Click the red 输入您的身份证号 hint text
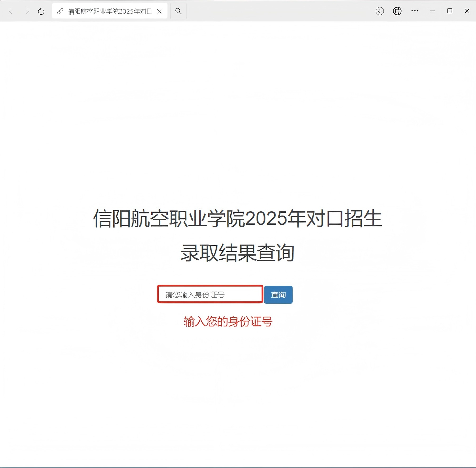 click(x=228, y=321)
